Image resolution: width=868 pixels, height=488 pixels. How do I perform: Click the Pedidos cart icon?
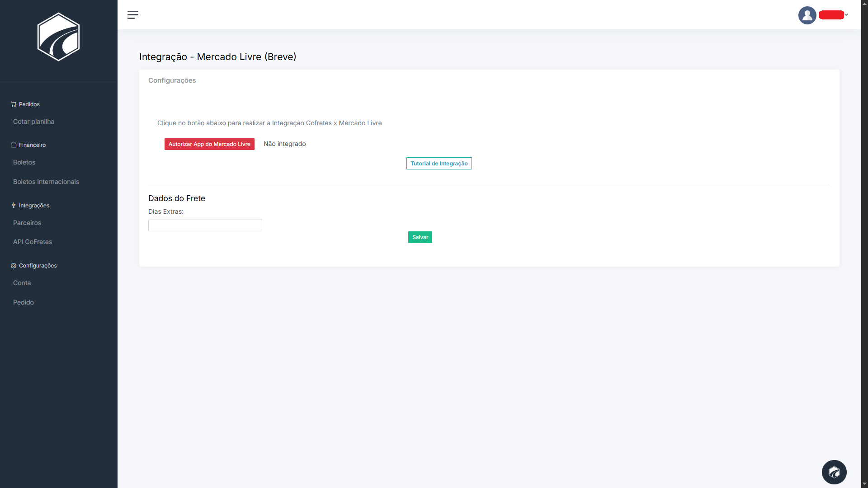(14, 104)
